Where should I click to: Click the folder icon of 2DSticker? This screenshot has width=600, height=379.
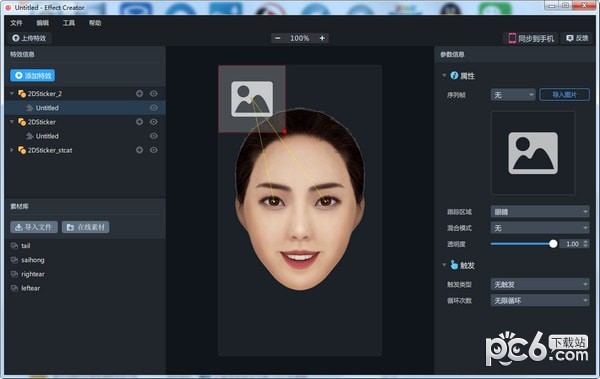pyautogui.click(x=22, y=122)
